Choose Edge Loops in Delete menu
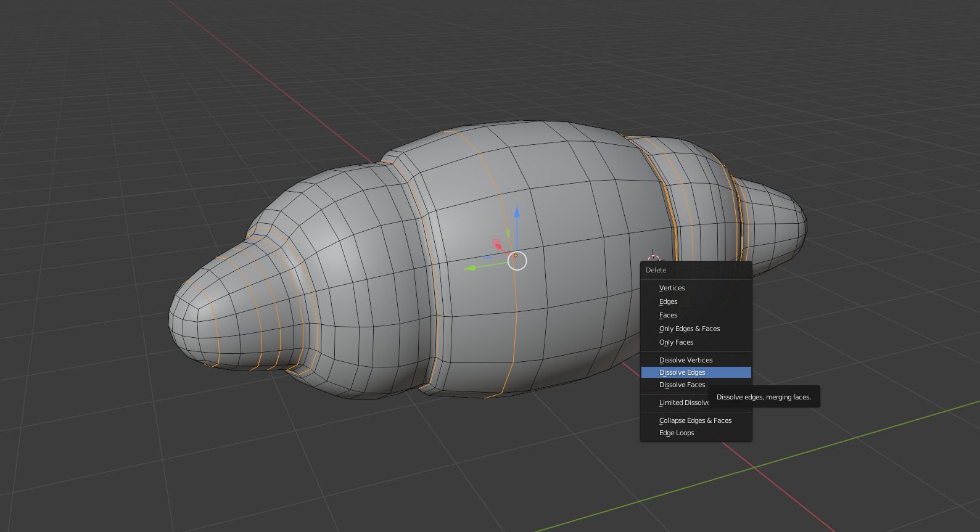This screenshot has width=980, height=532. pyautogui.click(x=676, y=433)
